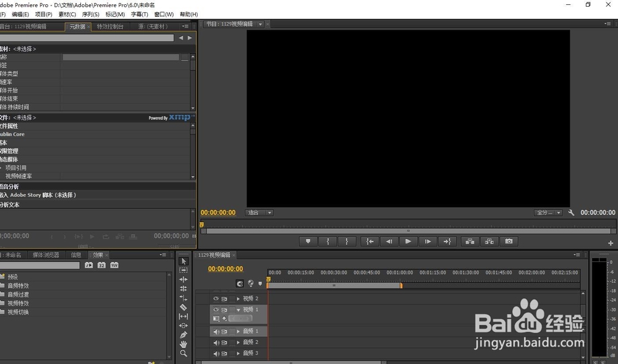Expand the 音频 1 track
618x364 pixels.
tap(238, 332)
